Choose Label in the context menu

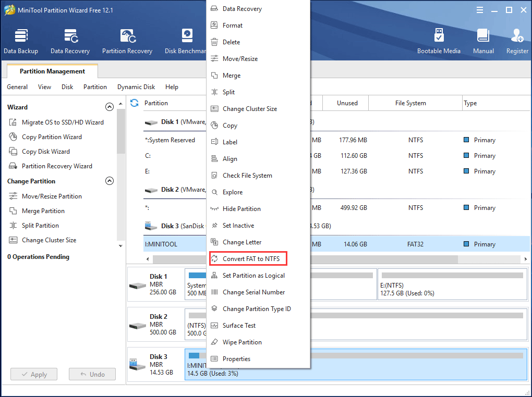(258, 142)
